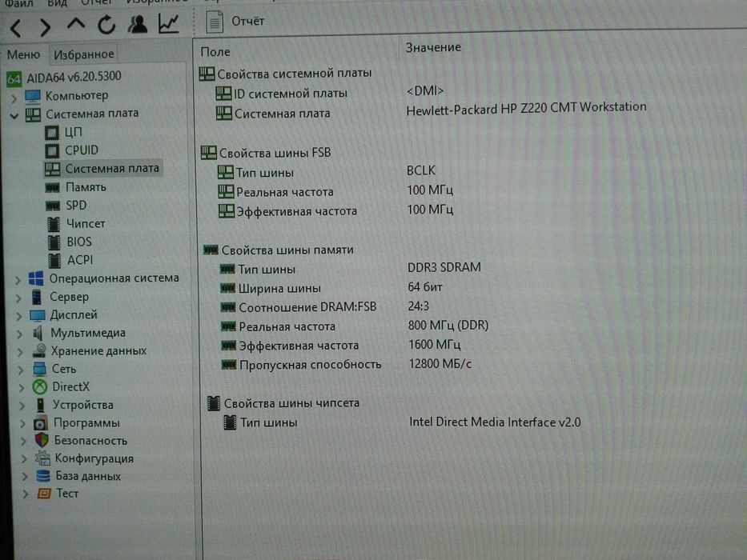Click the Мультимедиа speaker icon
This screenshot has width=747, height=560.
tap(38, 333)
